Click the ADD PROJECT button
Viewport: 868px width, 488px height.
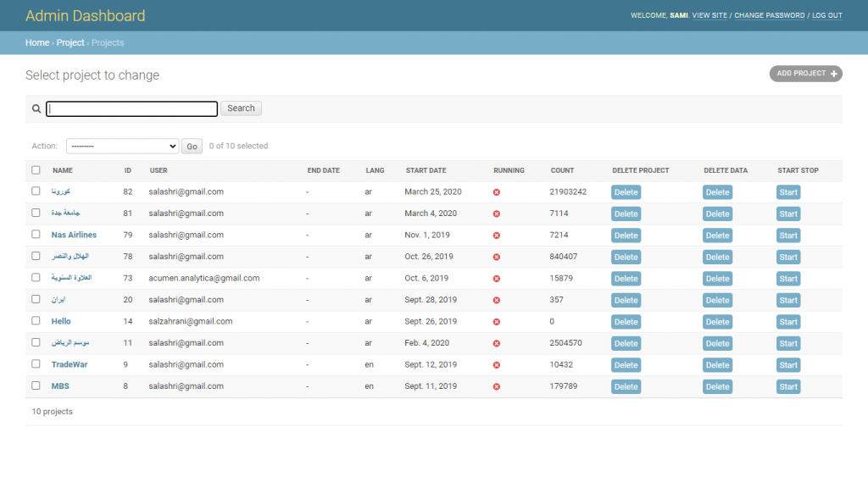click(805, 74)
